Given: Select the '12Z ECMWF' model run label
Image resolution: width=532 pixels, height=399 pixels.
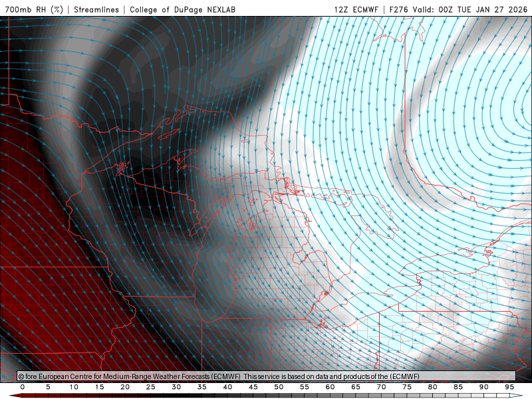Looking at the screenshot, I should 356,9.
